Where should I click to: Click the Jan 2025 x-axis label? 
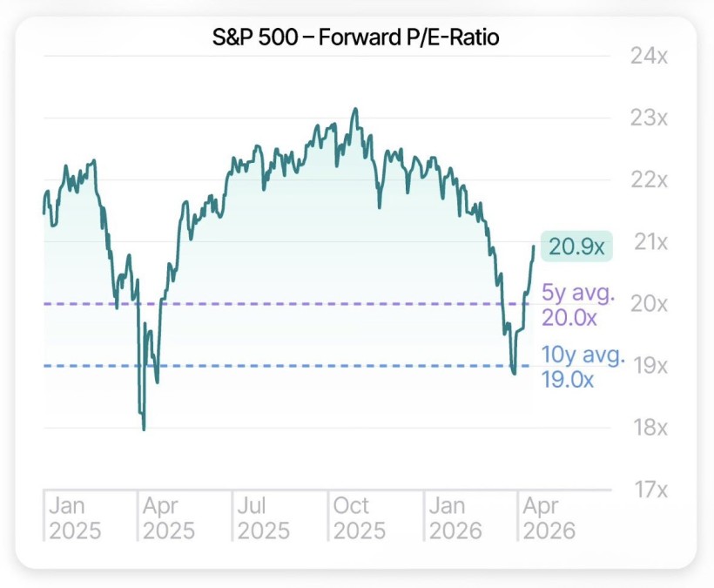[74, 517]
